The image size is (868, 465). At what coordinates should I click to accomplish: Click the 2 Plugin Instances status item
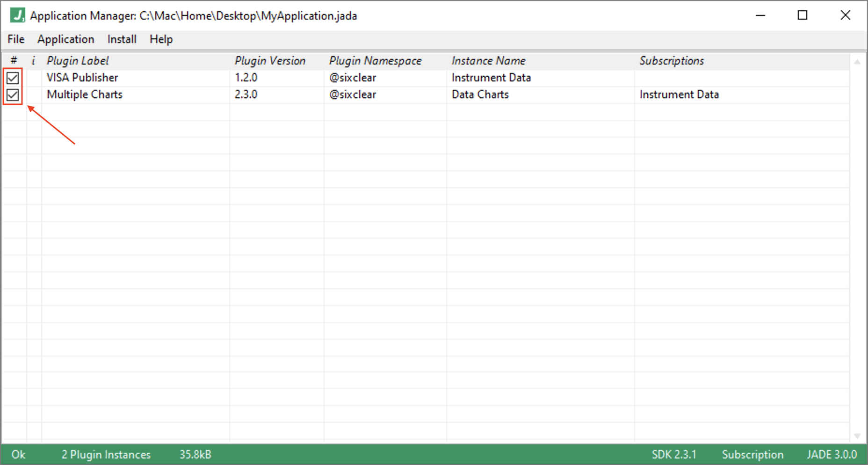click(x=106, y=454)
